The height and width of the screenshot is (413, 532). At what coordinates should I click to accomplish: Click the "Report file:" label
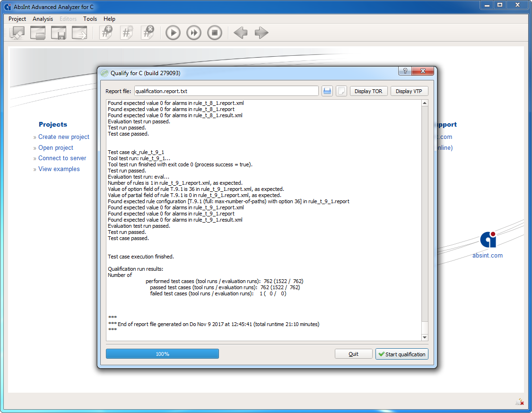118,91
